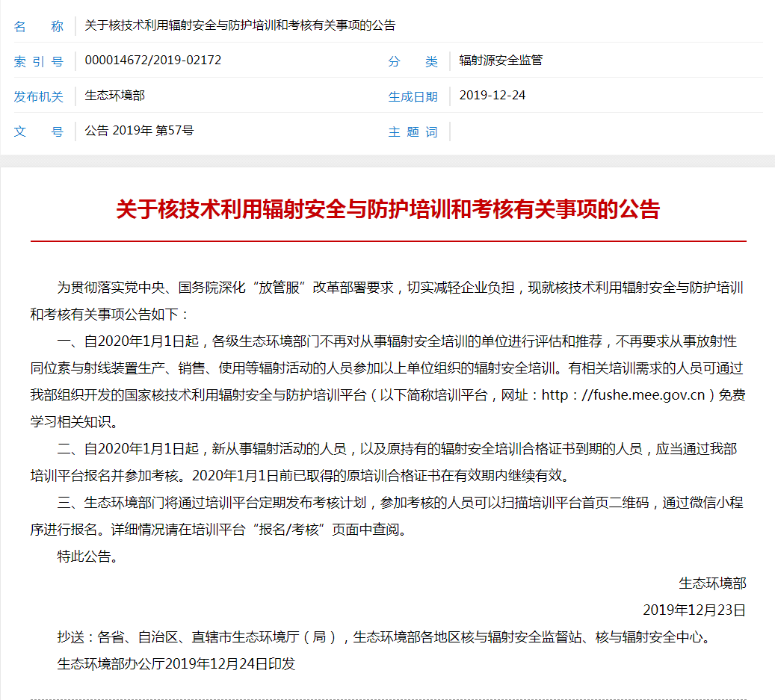Click the red announcement headline

388,208
